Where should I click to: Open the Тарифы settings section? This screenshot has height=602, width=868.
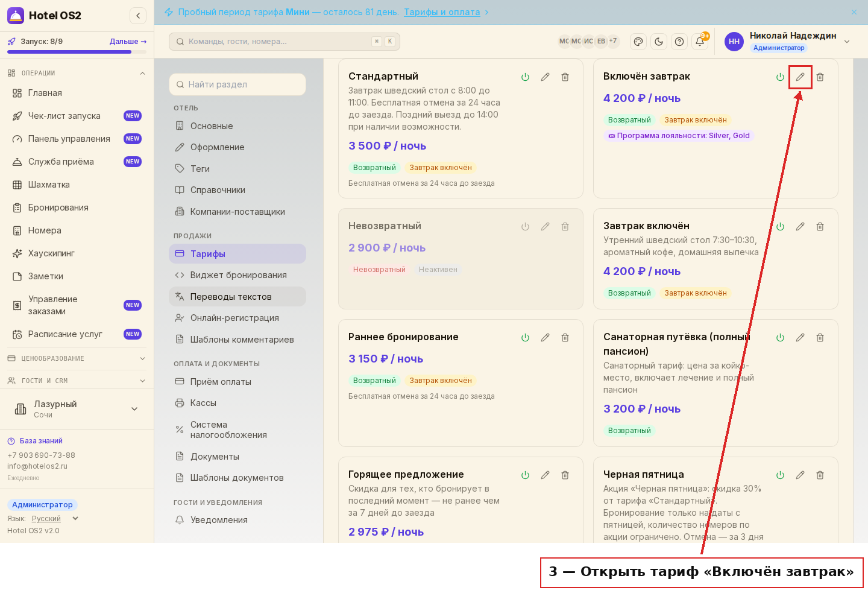pyautogui.click(x=237, y=254)
